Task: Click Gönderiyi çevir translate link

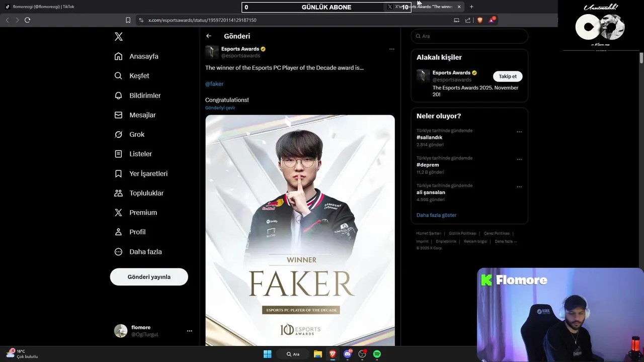Action: click(x=220, y=108)
